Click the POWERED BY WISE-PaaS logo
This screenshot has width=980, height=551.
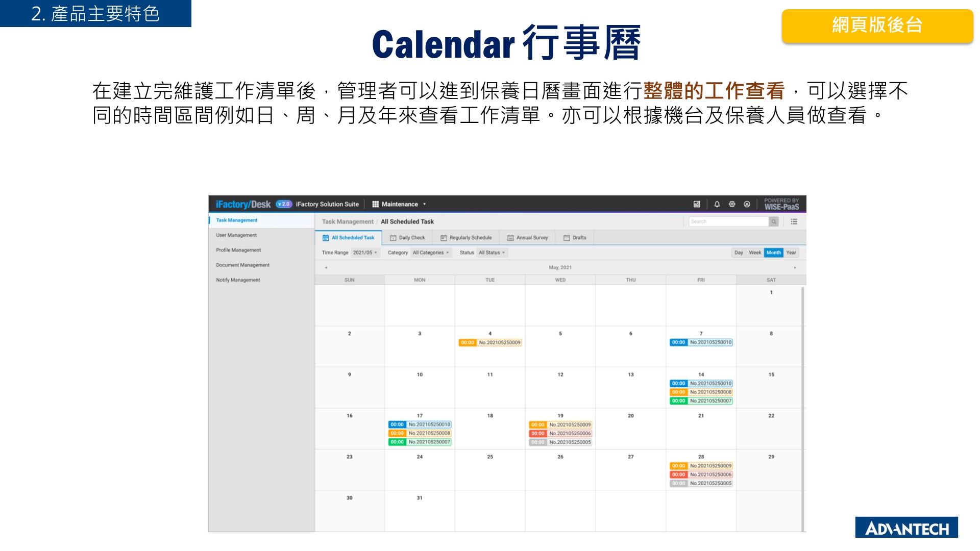(781, 204)
